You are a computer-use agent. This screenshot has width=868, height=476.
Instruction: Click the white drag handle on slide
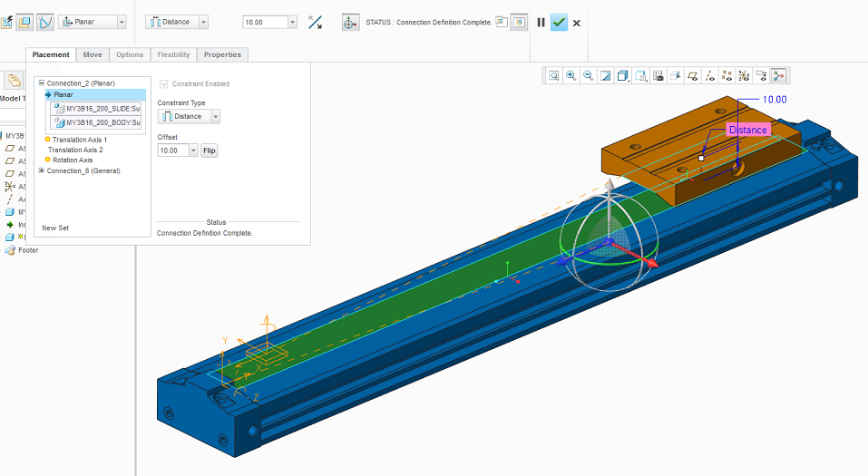tap(701, 159)
